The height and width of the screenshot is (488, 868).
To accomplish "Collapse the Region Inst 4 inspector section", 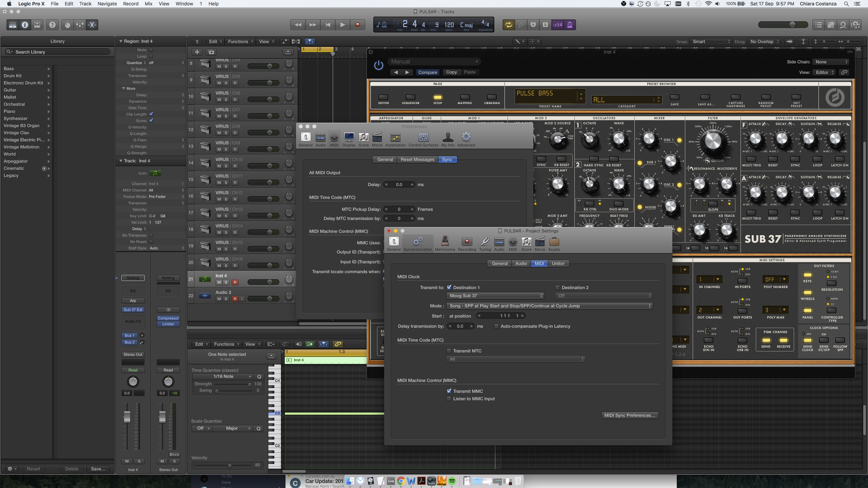I will 121,41.
